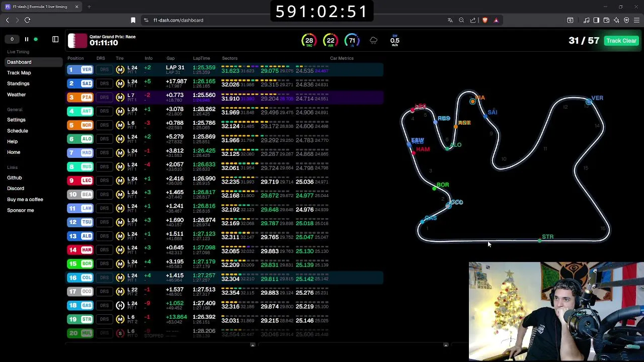This screenshot has width=644, height=362.
Task: Click the DRS indicator in ALO row
Action: click(104, 139)
